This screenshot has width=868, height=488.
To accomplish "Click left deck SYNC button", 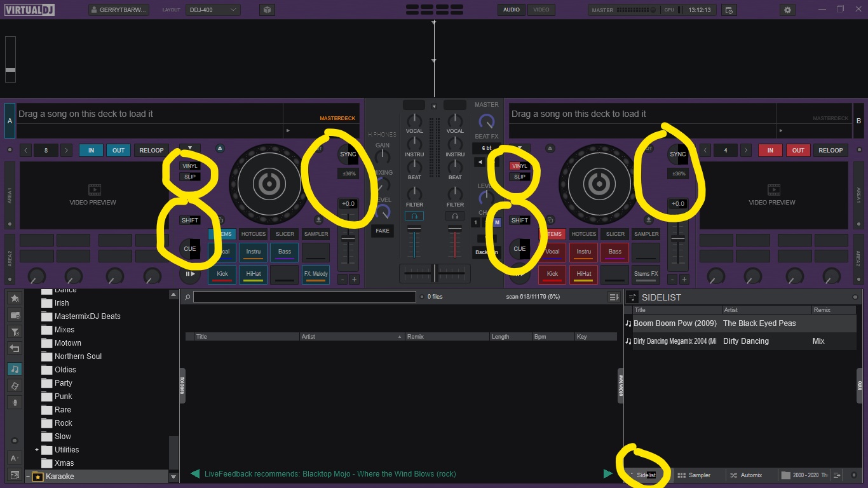I will coord(348,154).
